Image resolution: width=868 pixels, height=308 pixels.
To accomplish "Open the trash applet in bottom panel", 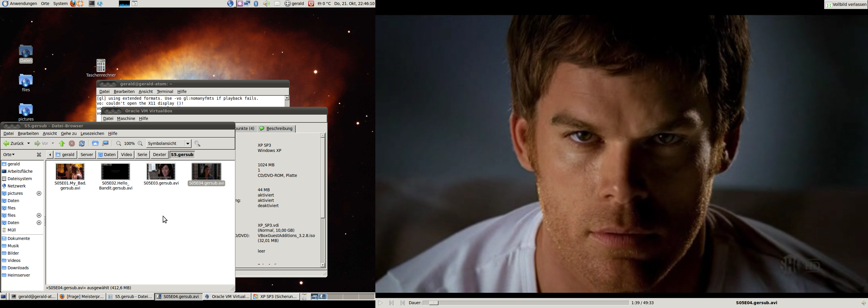I will pos(304,297).
